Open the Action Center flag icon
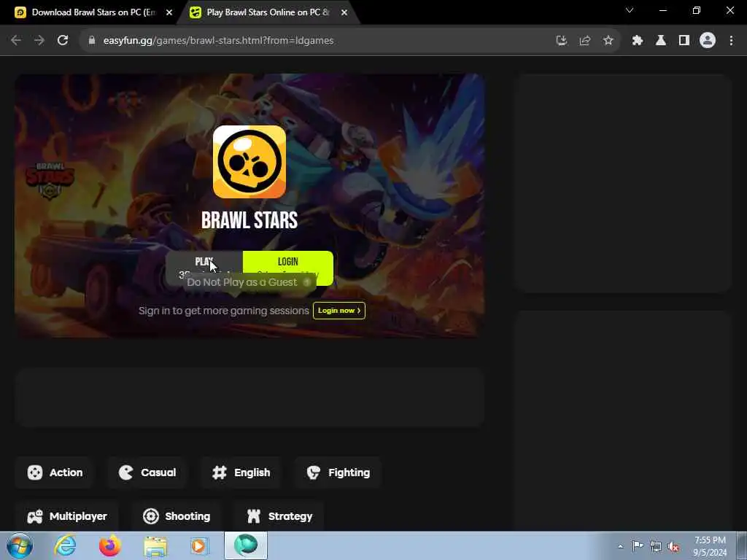The height and width of the screenshot is (560, 747). (x=638, y=546)
